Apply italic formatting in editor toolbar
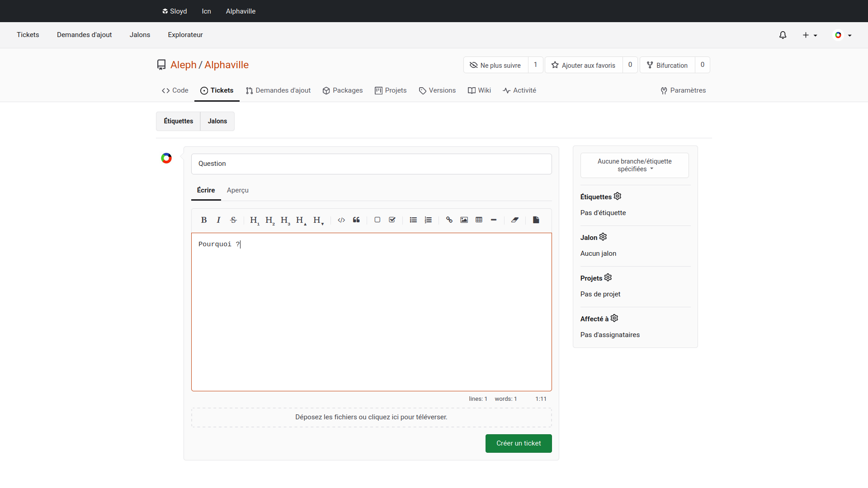 [218, 220]
